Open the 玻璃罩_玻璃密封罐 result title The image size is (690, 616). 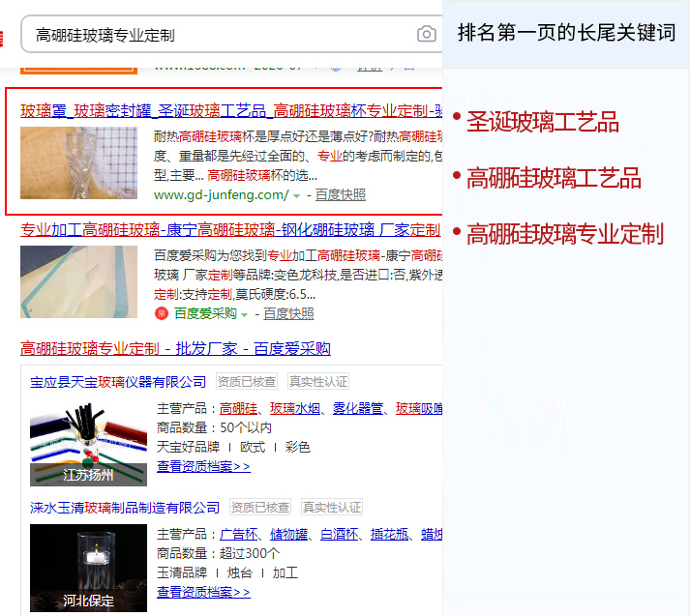point(231,111)
